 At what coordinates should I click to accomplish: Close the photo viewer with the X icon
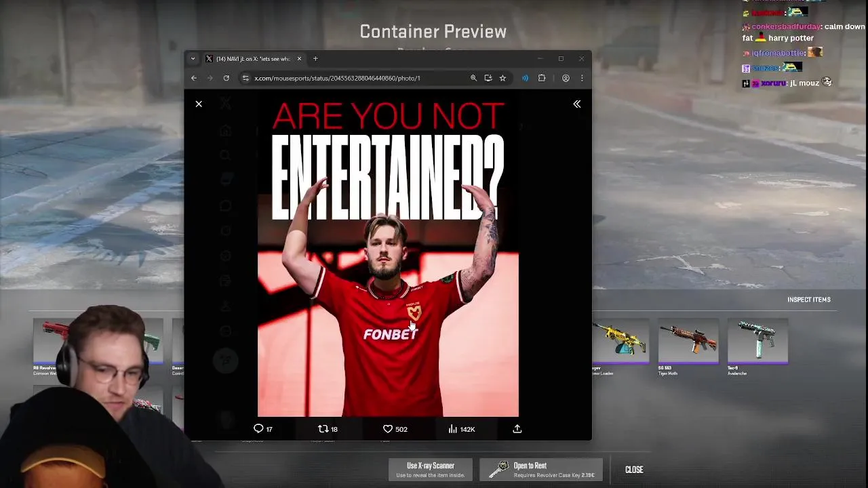tap(199, 104)
